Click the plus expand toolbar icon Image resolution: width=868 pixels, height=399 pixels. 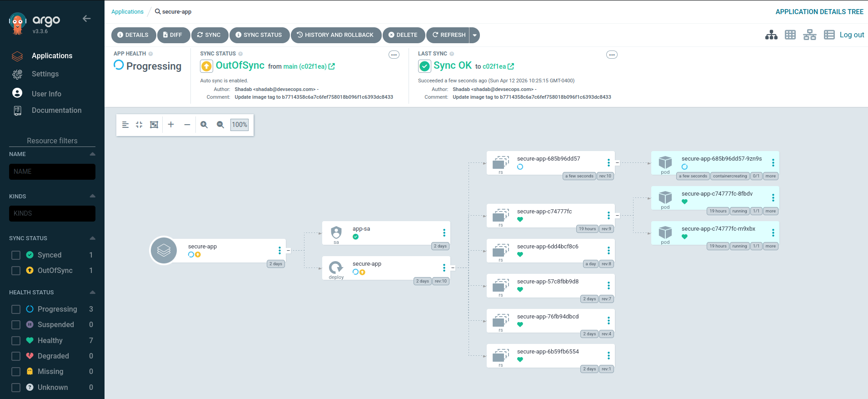171,125
